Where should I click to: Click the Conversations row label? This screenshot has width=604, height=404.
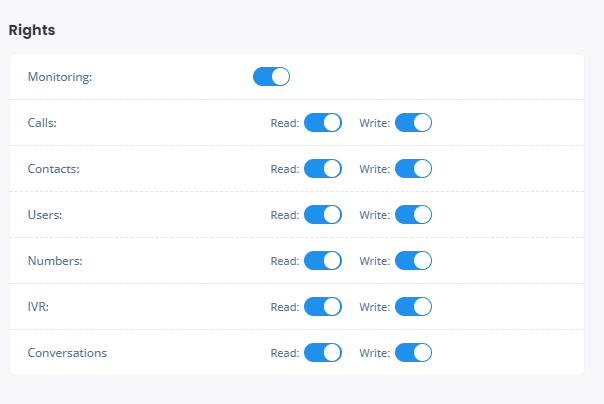tap(67, 353)
